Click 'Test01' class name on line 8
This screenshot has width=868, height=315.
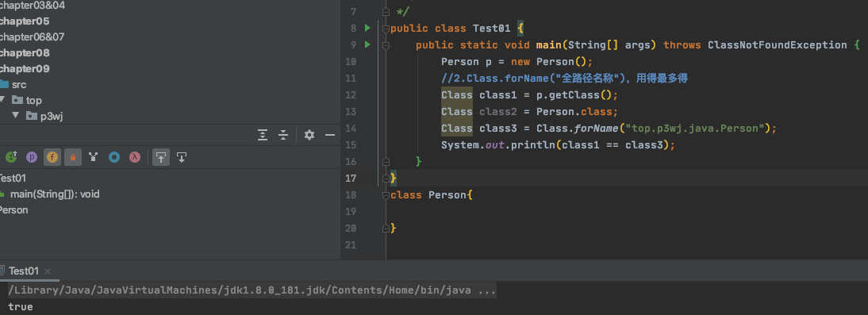pos(492,29)
